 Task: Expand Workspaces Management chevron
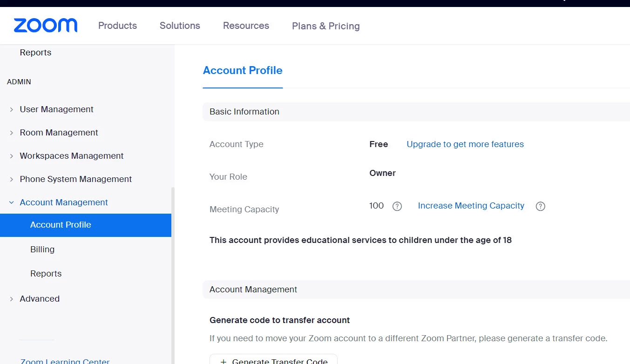(x=12, y=156)
